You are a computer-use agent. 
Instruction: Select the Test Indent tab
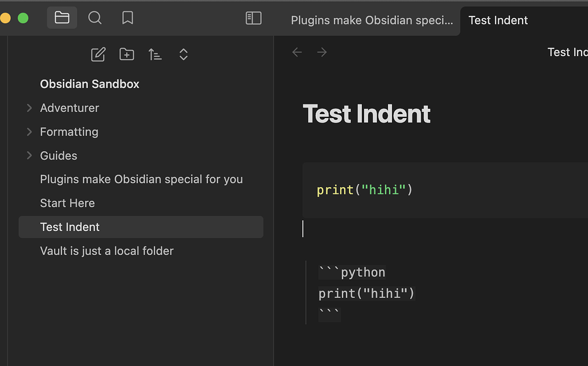pos(498,20)
